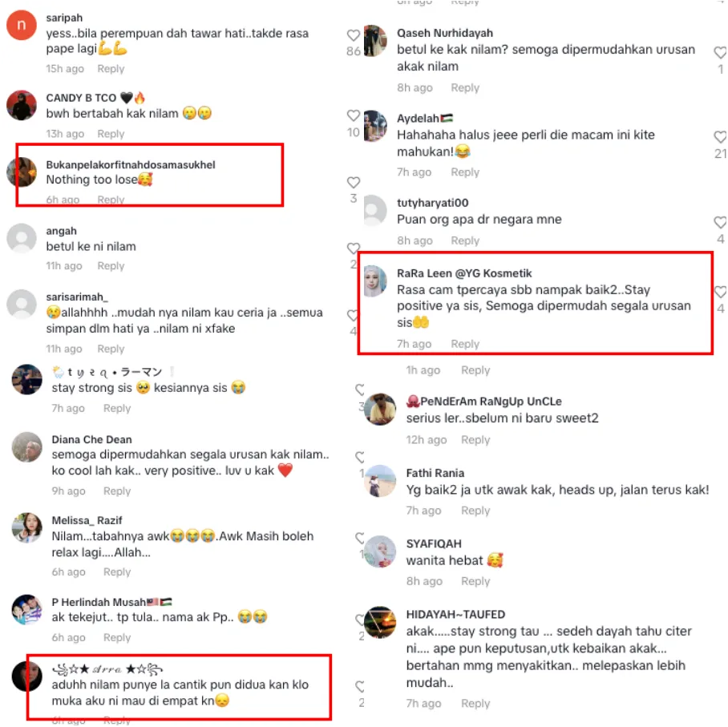
Task: Reply to Melissa_ Razif's comment
Action: [x=117, y=572]
